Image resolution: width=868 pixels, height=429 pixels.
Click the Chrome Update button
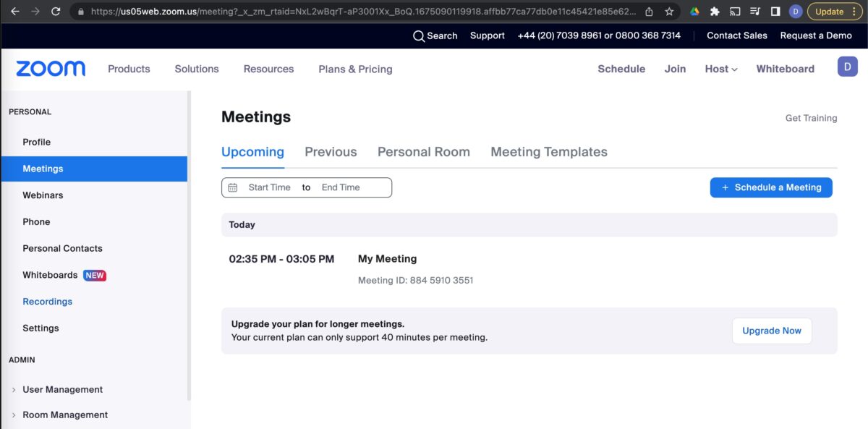click(835, 12)
